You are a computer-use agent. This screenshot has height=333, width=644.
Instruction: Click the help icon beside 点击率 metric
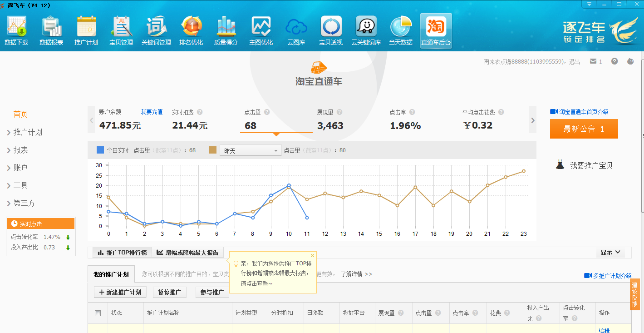412,112
